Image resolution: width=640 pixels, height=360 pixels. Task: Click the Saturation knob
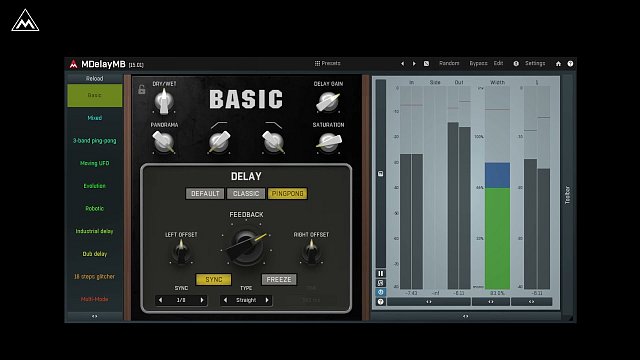click(328, 142)
